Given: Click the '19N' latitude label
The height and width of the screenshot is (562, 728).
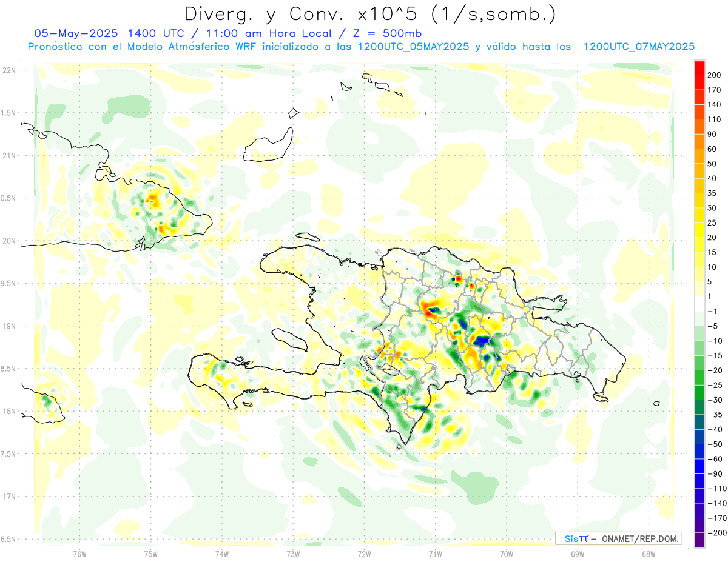Looking at the screenshot, I should (9, 326).
